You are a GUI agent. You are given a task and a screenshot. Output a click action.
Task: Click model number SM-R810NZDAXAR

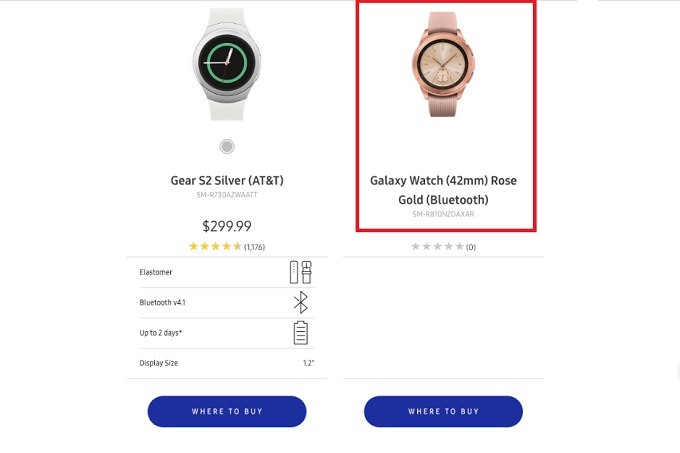click(443, 214)
